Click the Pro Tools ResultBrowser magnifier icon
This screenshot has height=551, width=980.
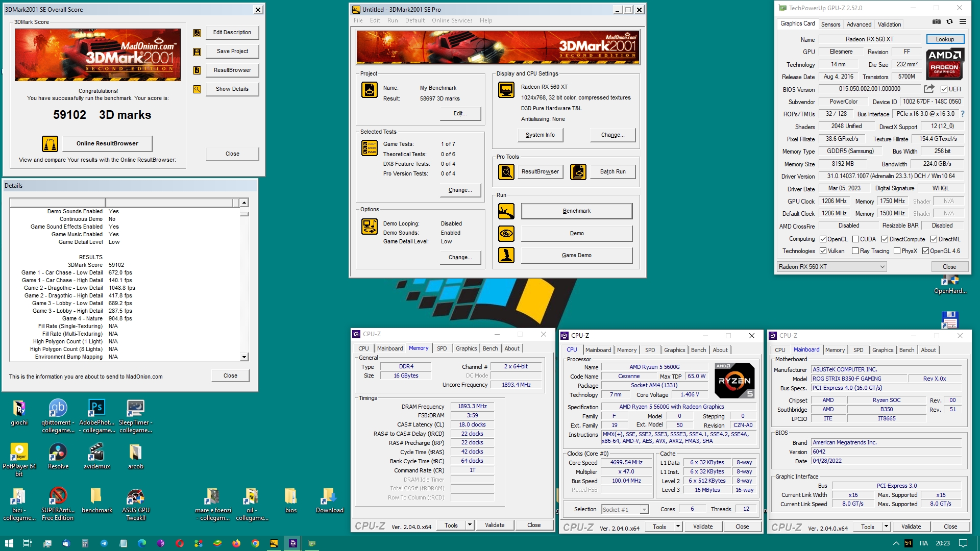tap(506, 172)
